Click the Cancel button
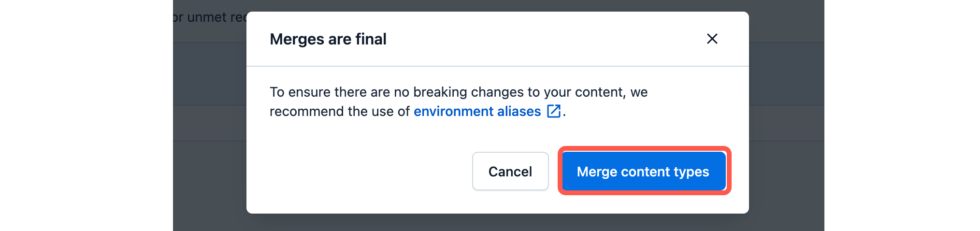 [510, 172]
